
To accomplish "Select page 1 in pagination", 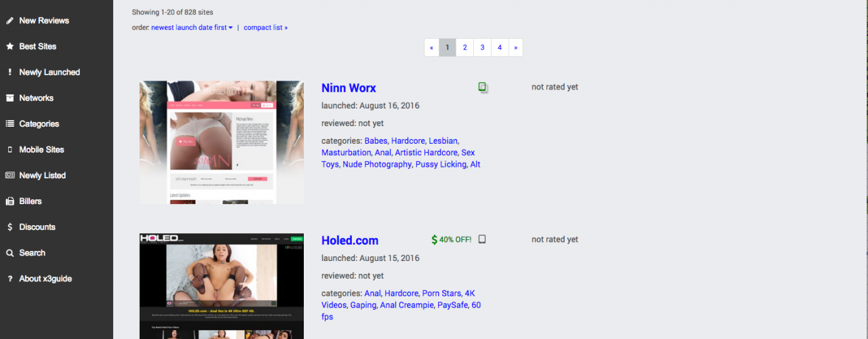I will pos(448,47).
